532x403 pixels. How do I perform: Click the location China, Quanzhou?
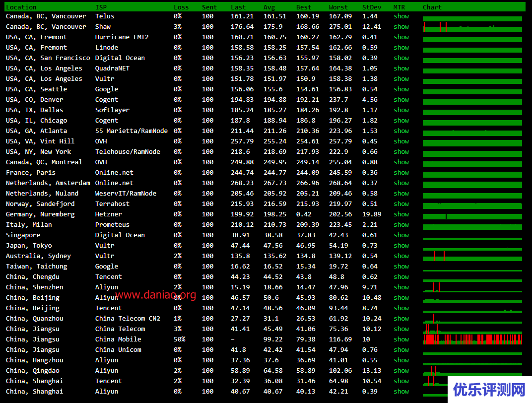tap(35, 319)
